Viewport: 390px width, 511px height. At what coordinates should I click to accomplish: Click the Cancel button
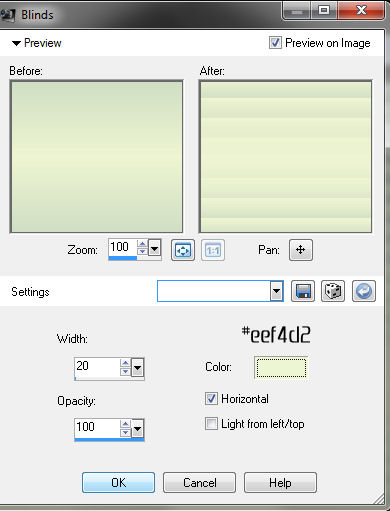[x=199, y=482]
